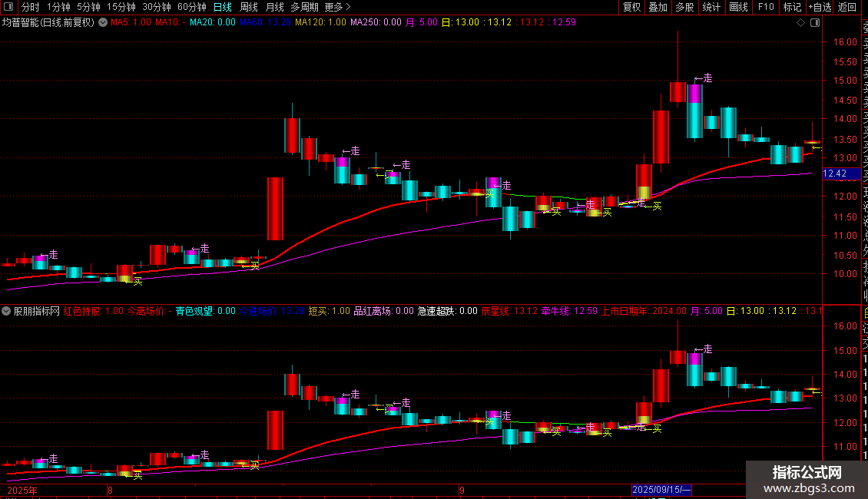Activate the 画线 drawing tools
Viewport: 868px width, 499px height.
(x=738, y=7)
